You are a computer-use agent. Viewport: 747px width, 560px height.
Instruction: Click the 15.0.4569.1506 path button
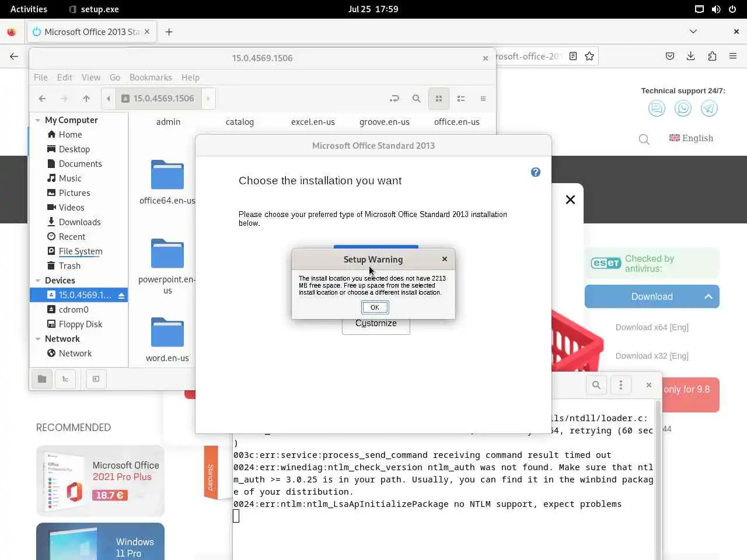pyautogui.click(x=158, y=99)
